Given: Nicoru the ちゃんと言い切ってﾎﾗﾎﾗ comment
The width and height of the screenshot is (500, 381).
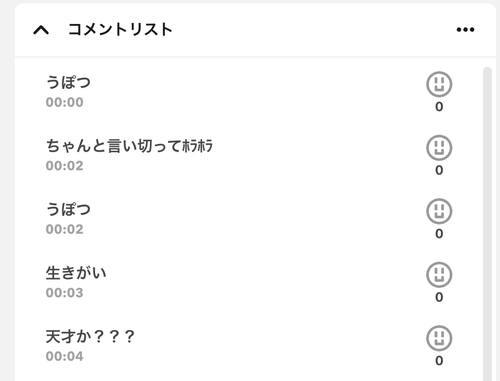Looking at the screenshot, I should (439, 148).
